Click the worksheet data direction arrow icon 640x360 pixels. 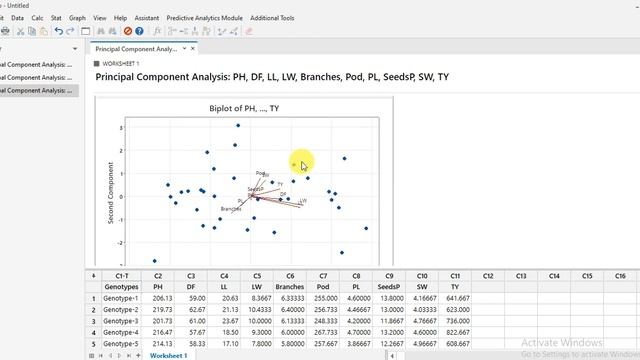point(93,276)
